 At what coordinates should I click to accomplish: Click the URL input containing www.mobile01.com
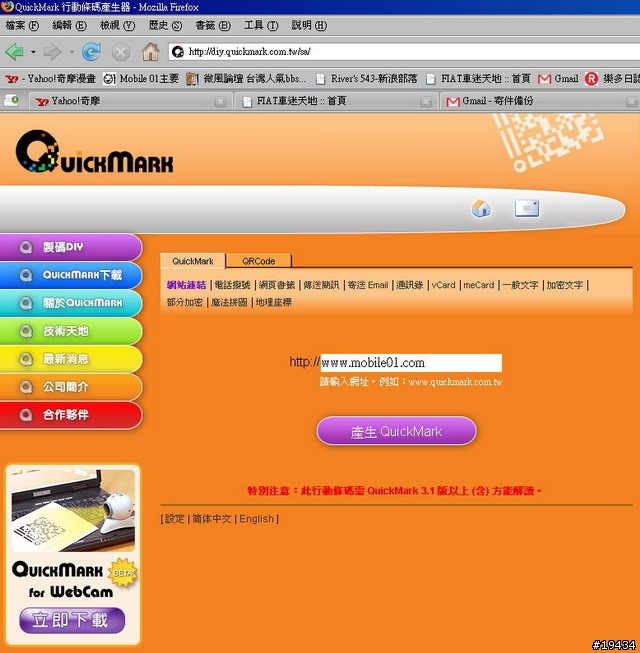[411, 363]
